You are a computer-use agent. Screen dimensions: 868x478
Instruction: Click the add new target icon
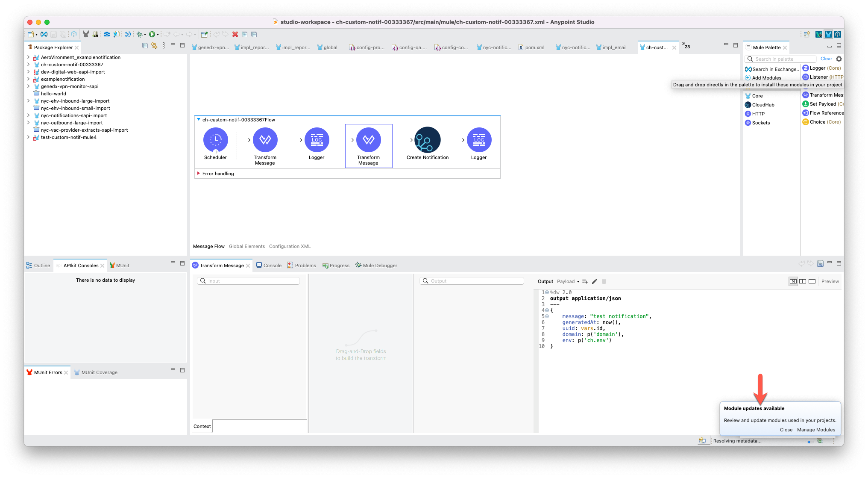(585, 281)
